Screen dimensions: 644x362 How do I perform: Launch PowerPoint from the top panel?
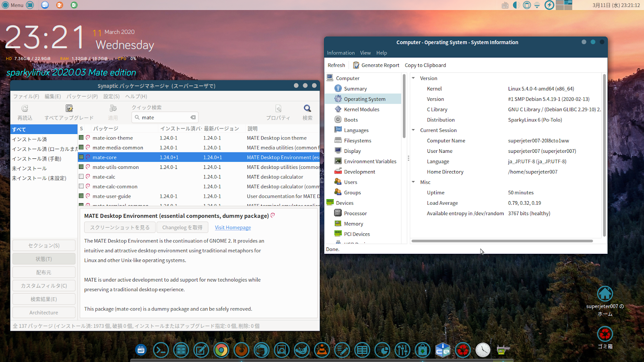(60, 5)
